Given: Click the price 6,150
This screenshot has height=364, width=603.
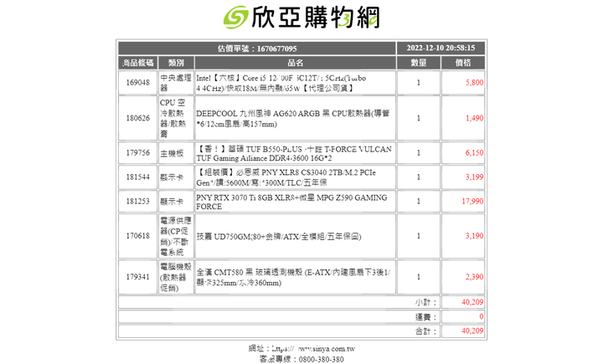Looking at the screenshot, I should point(474,153).
